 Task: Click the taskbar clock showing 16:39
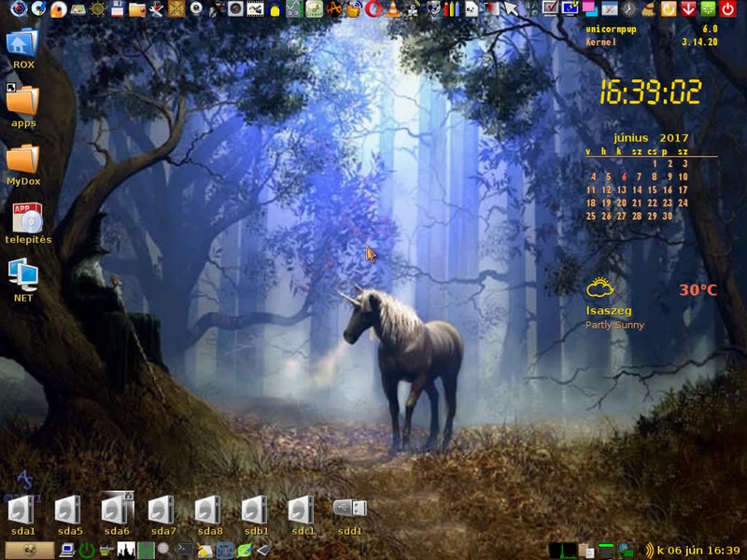click(x=698, y=551)
